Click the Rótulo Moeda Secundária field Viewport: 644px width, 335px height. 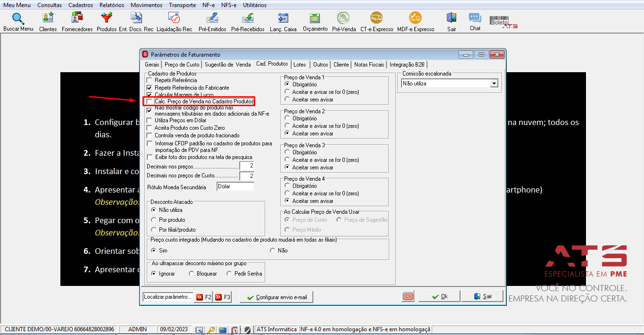(x=235, y=186)
